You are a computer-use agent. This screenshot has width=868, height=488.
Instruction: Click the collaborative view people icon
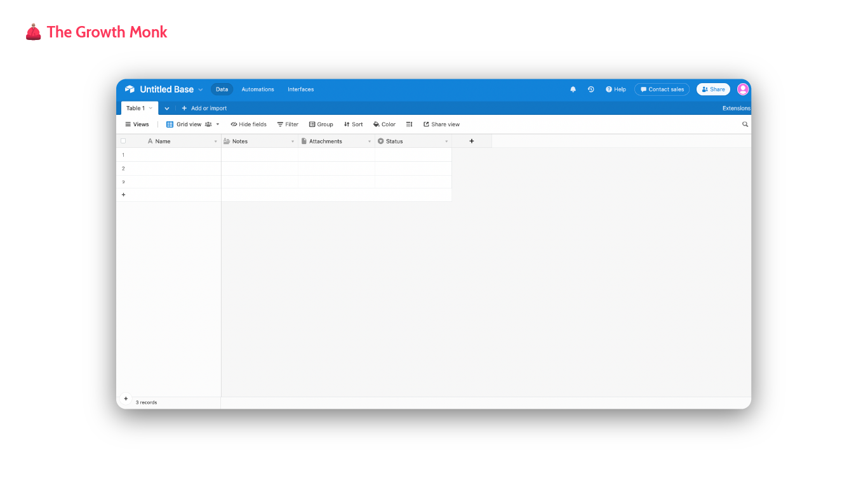208,124
